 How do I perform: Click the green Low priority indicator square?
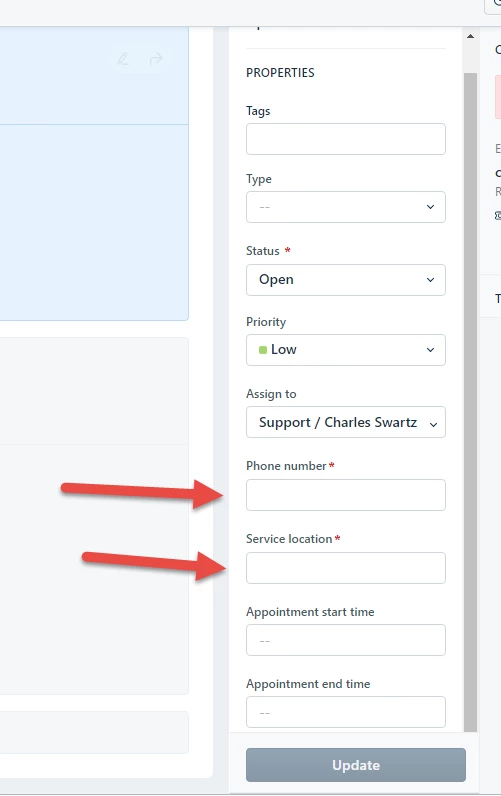263,350
